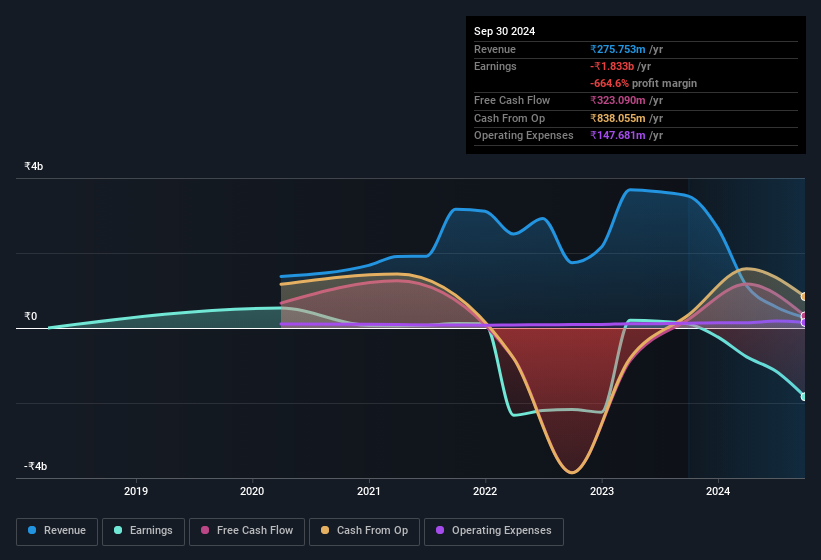Click the ₹0 y-axis label

(x=30, y=316)
